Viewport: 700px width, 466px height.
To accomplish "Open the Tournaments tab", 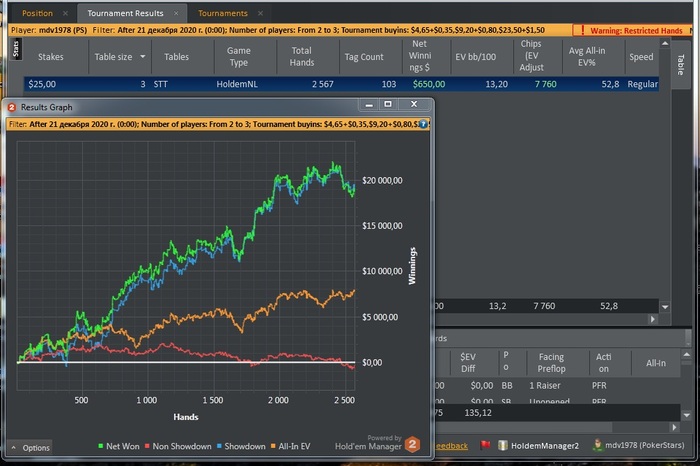I will point(223,13).
